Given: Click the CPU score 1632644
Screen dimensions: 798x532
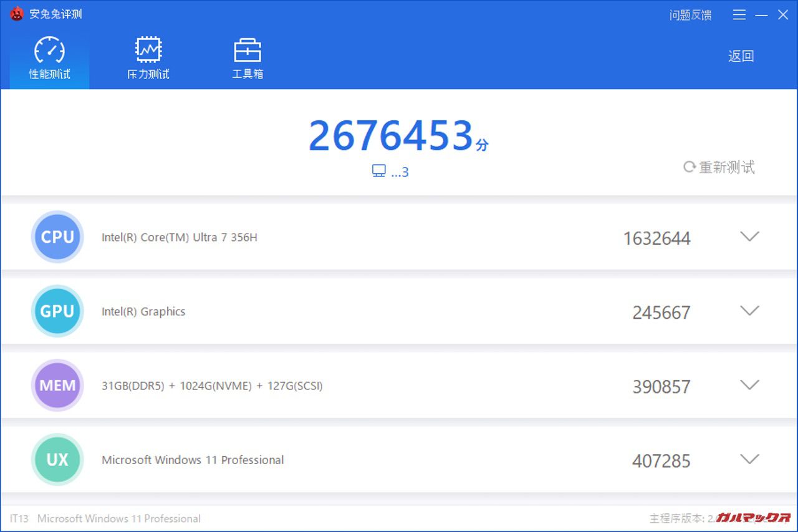Looking at the screenshot, I should 657,239.
